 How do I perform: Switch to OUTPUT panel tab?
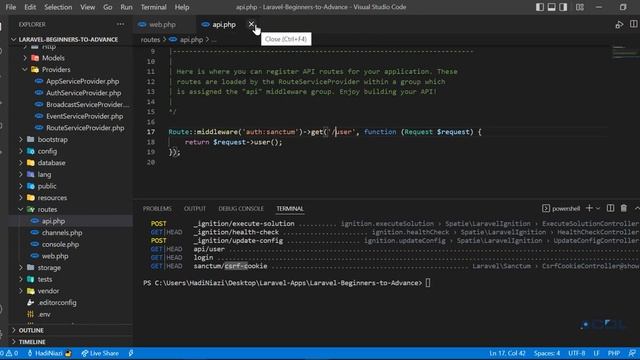point(195,209)
